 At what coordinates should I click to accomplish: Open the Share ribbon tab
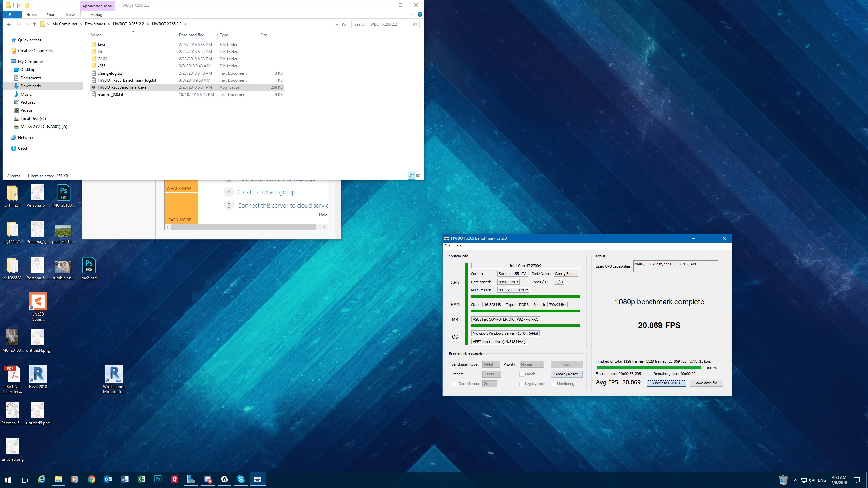pyautogui.click(x=51, y=15)
